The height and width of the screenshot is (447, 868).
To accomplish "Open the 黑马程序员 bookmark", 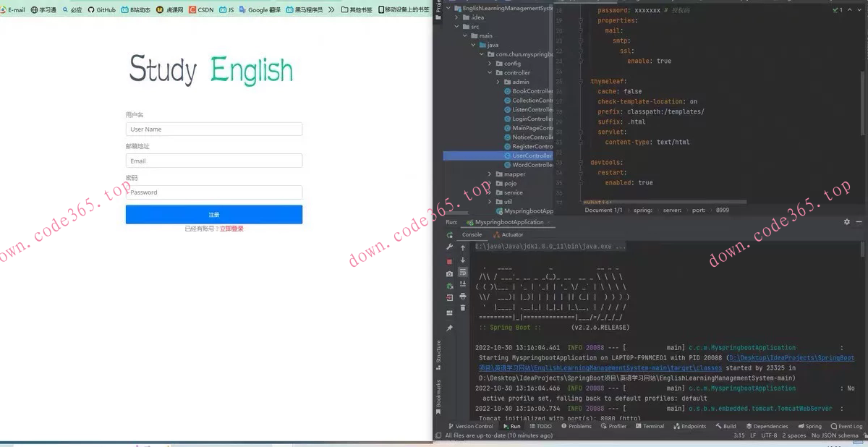I will (305, 10).
